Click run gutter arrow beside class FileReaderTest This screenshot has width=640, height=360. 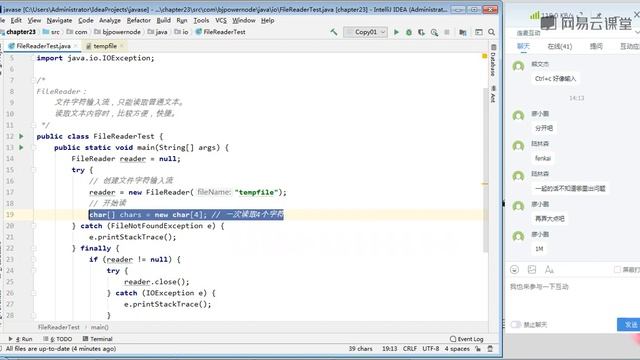tap(21, 136)
